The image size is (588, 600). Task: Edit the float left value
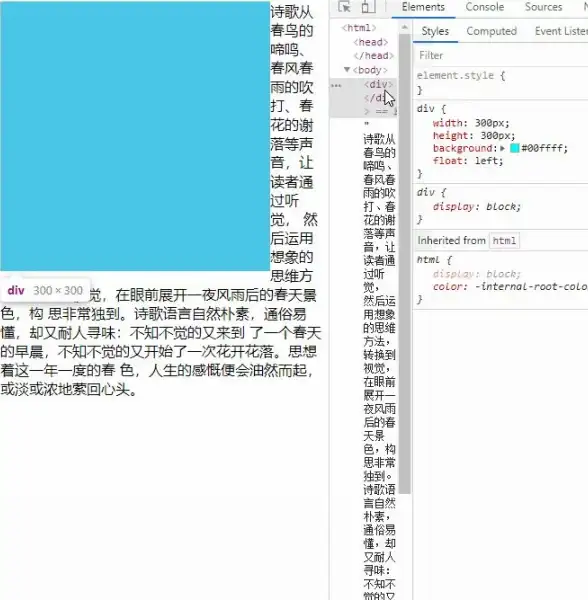[x=489, y=161]
